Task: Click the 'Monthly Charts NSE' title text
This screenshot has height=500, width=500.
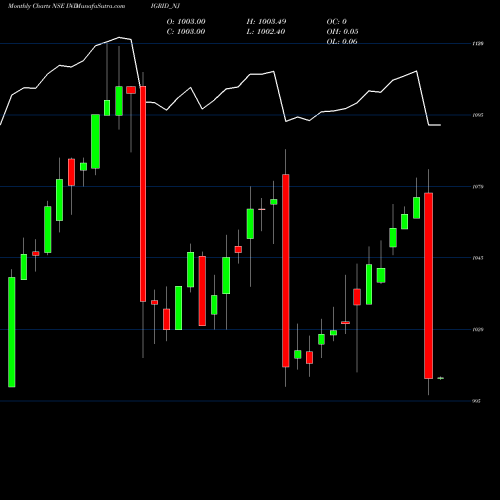Action: click(x=36, y=6)
